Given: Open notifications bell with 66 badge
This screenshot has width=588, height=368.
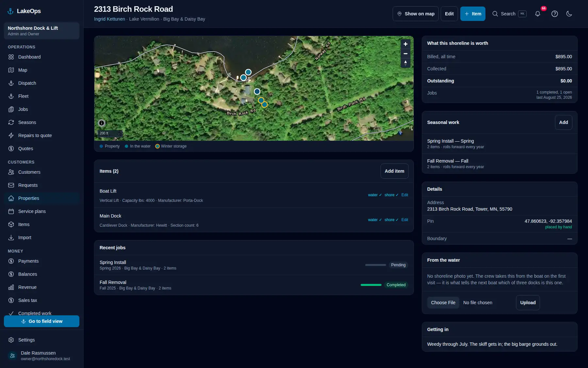Looking at the screenshot, I should pos(538,14).
